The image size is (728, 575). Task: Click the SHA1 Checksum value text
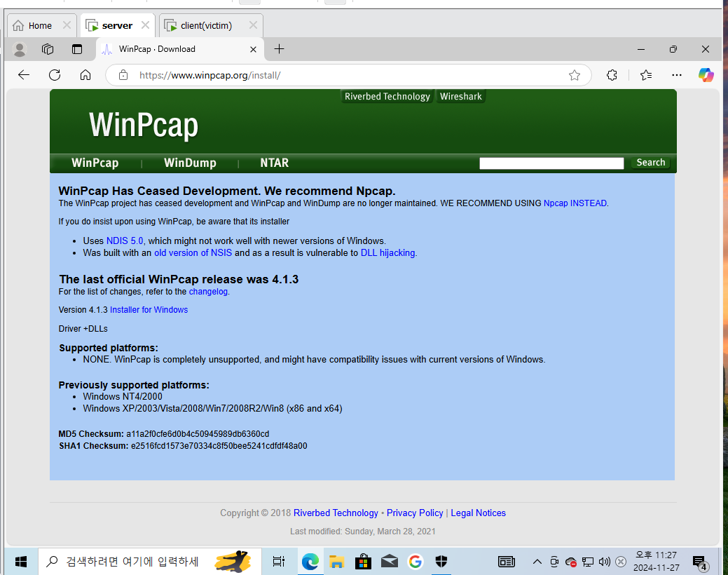pos(219,446)
